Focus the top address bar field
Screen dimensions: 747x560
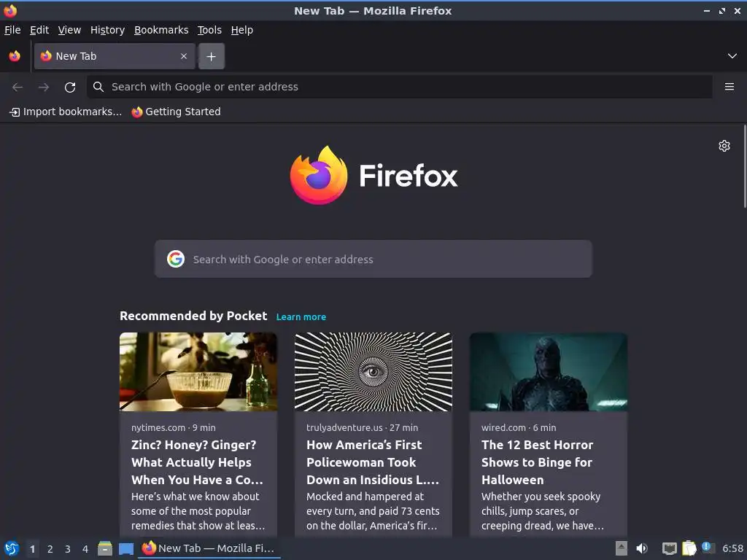400,87
